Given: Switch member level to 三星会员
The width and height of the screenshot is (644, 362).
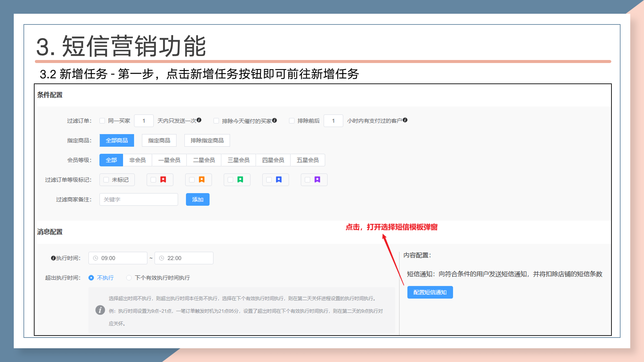Looking at the screenshot, I should pyautogui.click(x=238, y=160).
